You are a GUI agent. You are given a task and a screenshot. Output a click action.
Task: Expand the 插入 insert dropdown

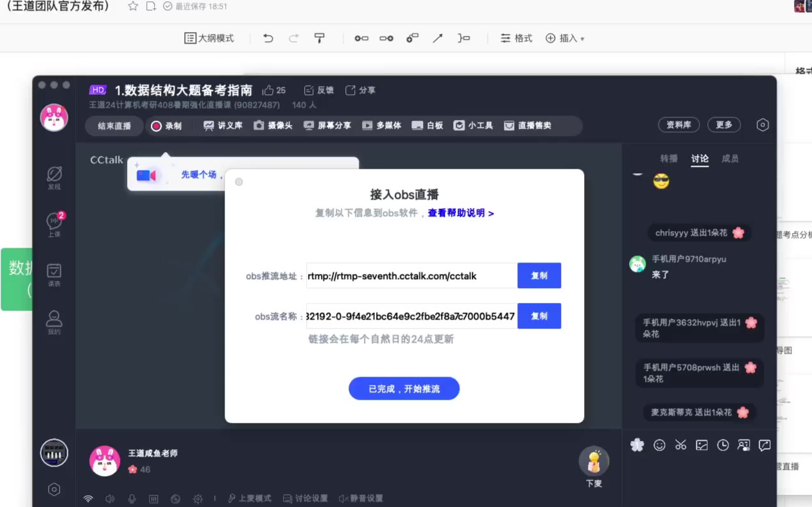[x=565, y=39]
